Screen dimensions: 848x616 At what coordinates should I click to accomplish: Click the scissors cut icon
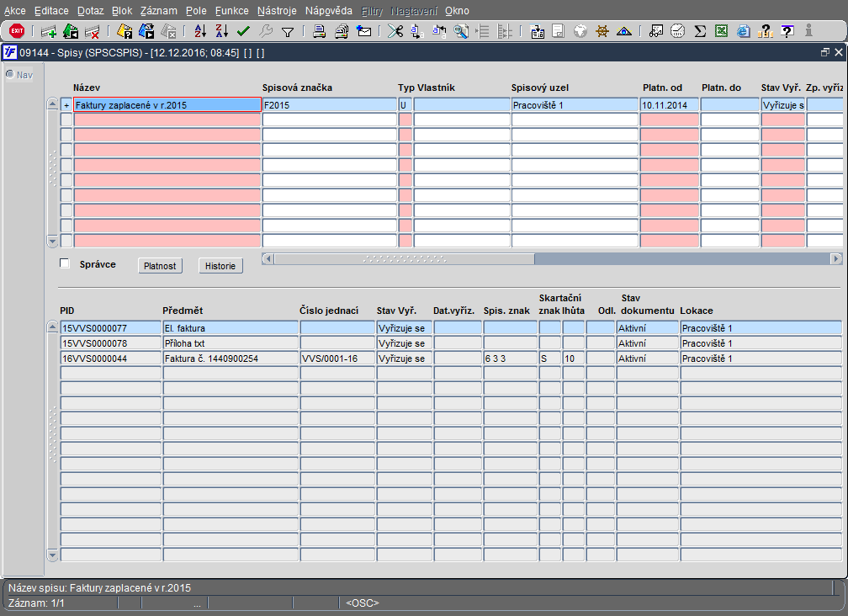pyautogui.click(x=395, y=32)
